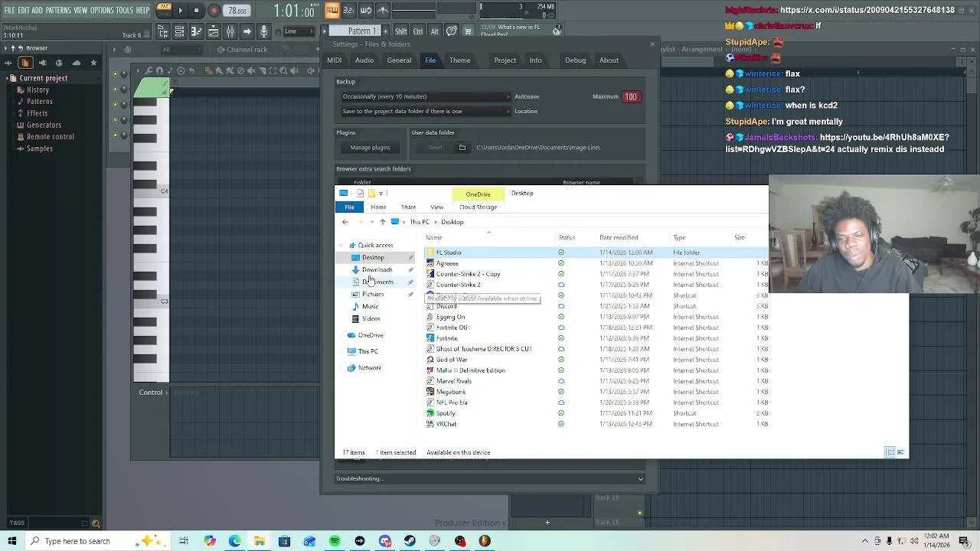The image size is (980, 551).
Task: Toggle the Ctrl modifier button
Action: 418,31
